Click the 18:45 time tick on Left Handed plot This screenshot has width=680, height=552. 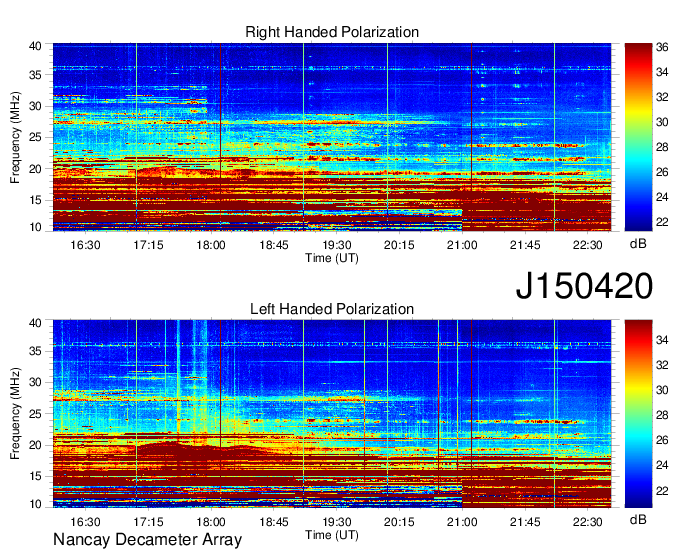[x=274, y=522]
